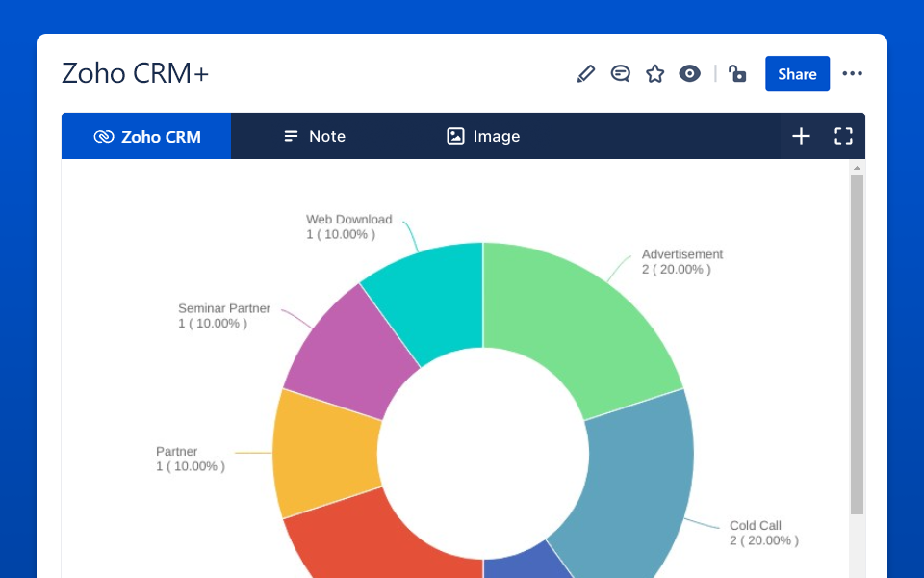Toggle the watch eye icon
Viewport: 924px width, 578px height.
pyautogui.click(x=689, y=74)
